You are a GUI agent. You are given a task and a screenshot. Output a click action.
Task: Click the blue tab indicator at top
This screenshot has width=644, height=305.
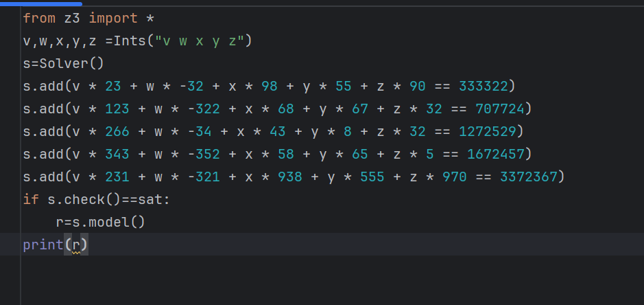[x=41, y=3]
